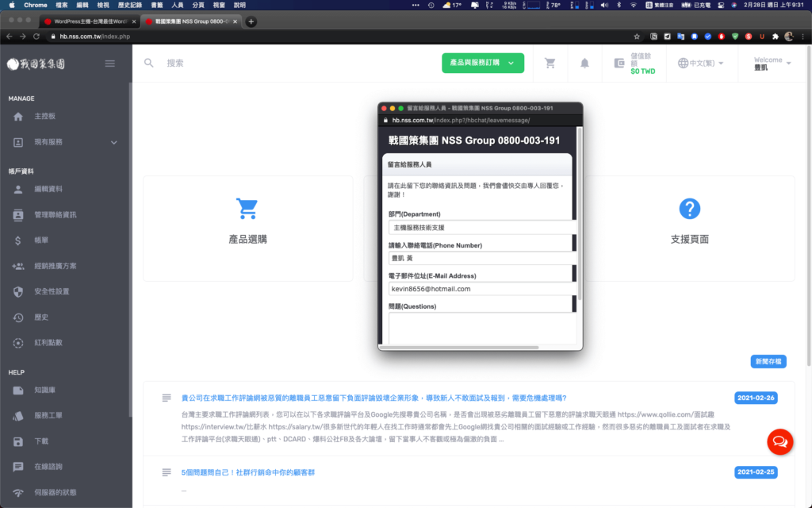Open 主控板 dashboard in sidebar
Screen dimensions: 812x508
(44, 116)
